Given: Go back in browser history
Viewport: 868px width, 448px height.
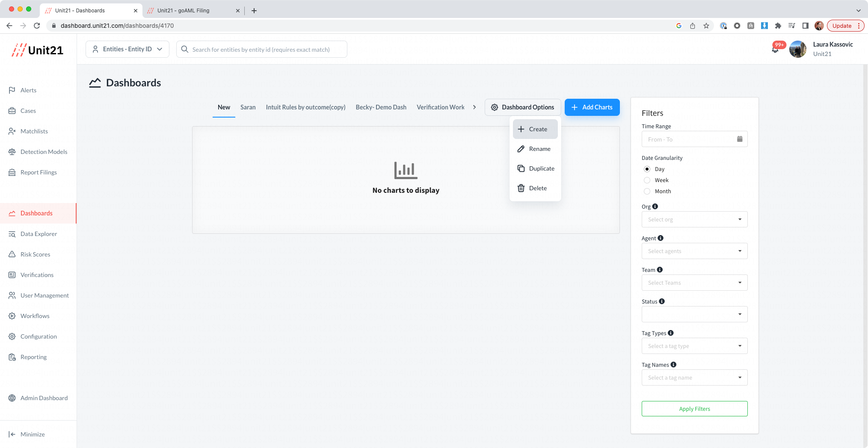Looking at the screenshot, I should [x=9, y=26].
